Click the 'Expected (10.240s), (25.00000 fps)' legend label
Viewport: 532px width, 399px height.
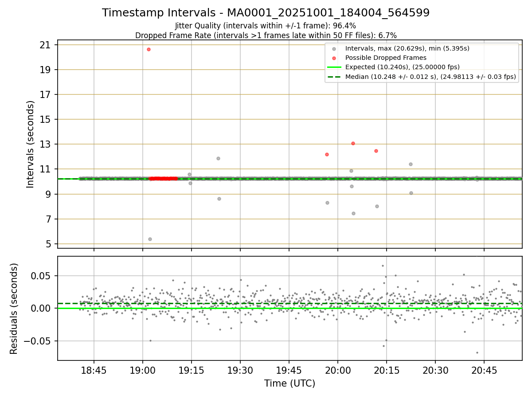click(403, 67)
